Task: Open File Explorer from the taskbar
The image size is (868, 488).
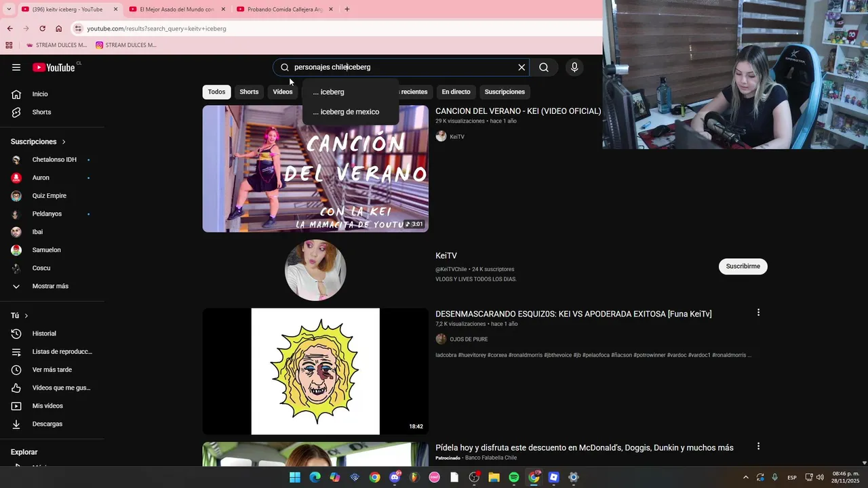Action: point(494,477)
